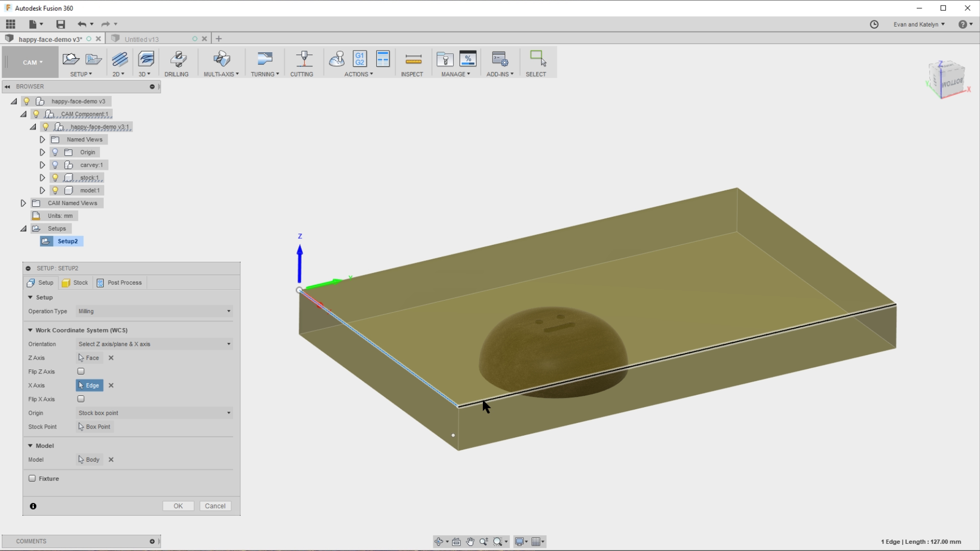Open the Origin dropdown set to Stock box point
The height and width of the screenshot is (551, 980).
pos(153,413)
